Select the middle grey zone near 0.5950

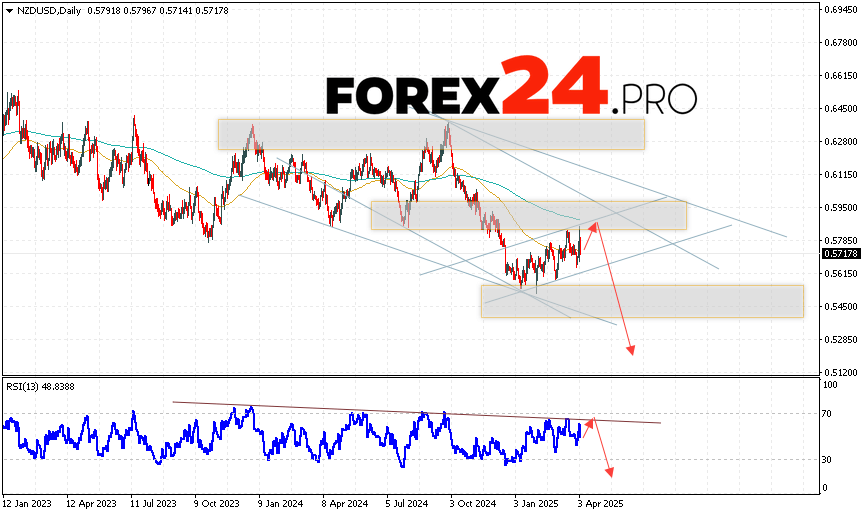pos(528,214)
